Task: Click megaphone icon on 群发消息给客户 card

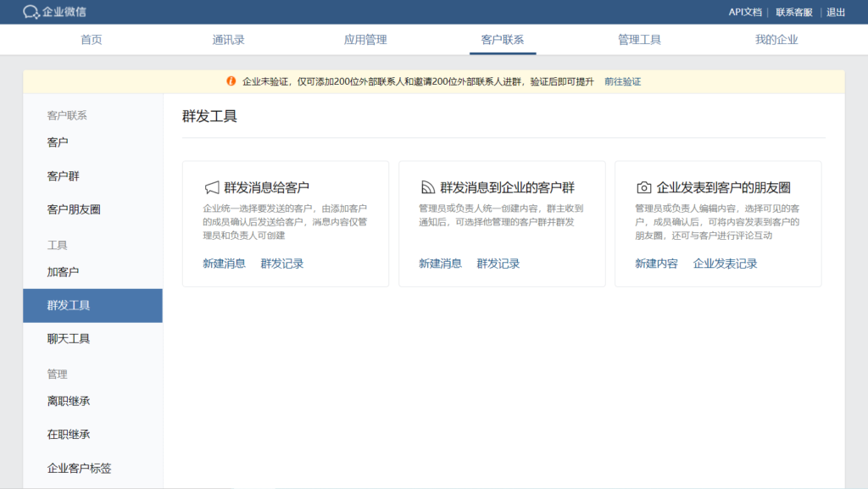Action: click(x=211, y=187)
